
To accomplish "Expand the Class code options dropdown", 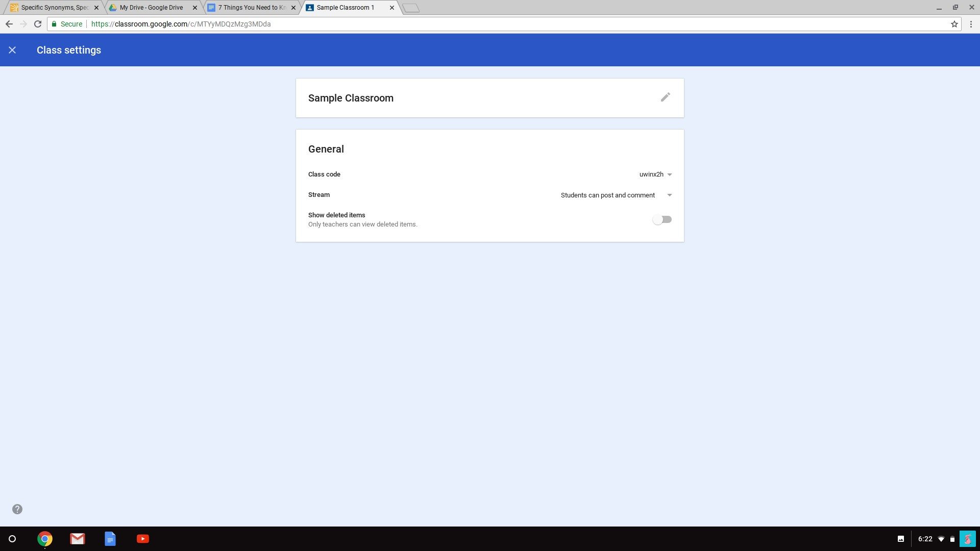I will click(x=670, y=175).
